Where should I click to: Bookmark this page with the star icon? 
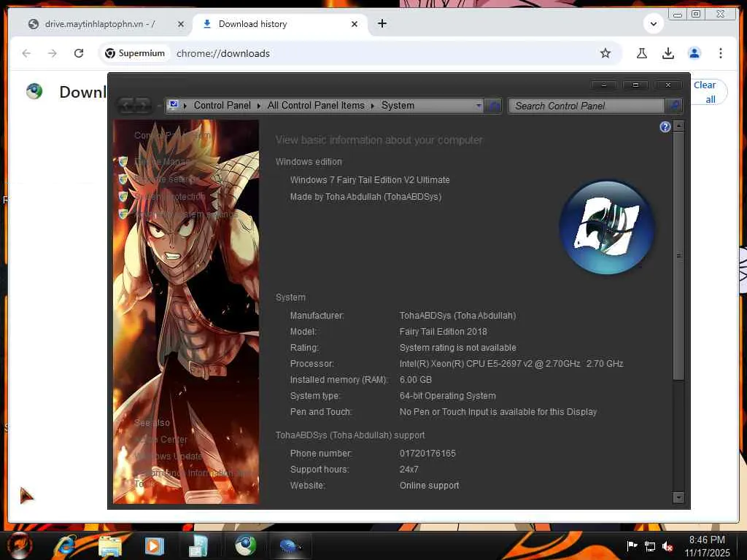coord(605,53)
